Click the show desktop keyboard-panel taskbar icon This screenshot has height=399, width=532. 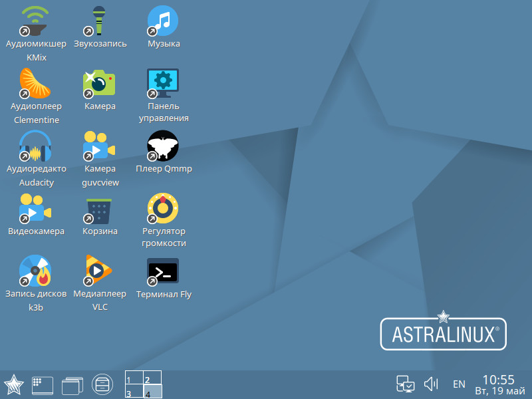[43, 386]
